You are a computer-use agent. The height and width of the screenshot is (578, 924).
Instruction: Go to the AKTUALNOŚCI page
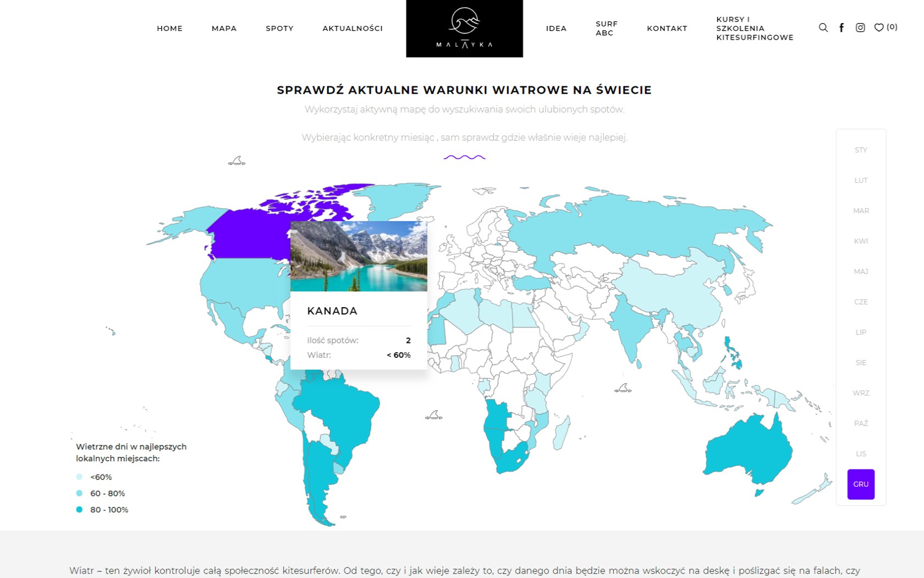tap(353, 28)
